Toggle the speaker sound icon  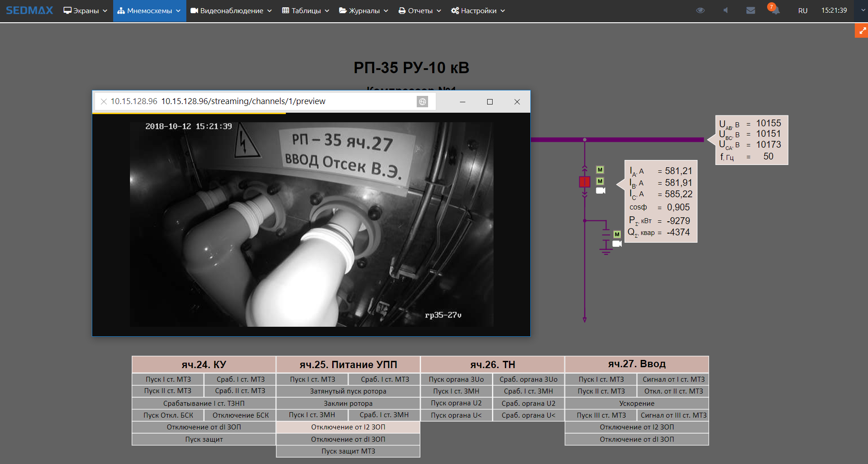[726, 10]
